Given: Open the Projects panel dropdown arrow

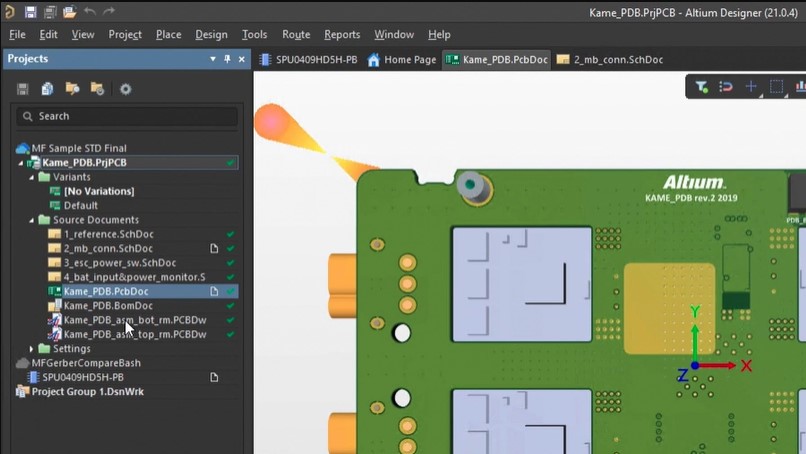Looking at the screenshot, I should 213,59.
